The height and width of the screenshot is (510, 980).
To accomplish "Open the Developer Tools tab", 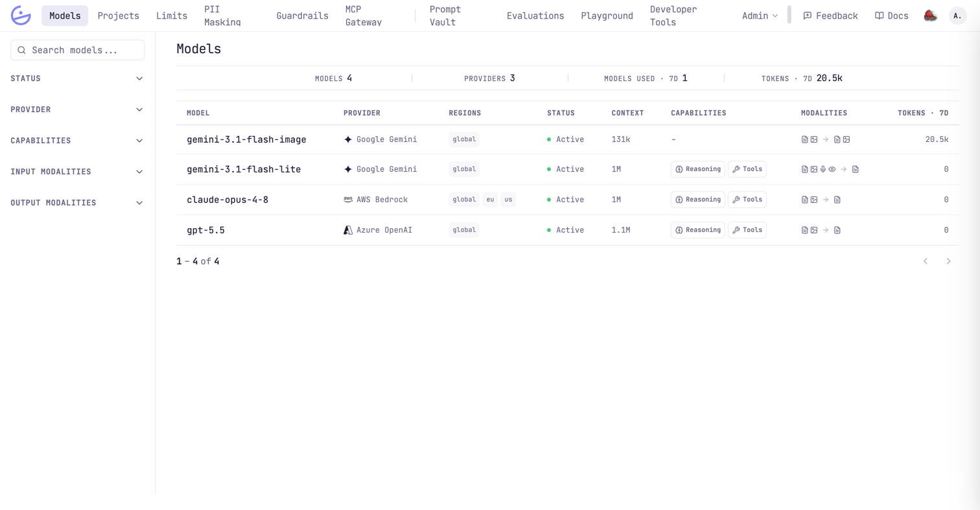I will (x=673, y=16).
